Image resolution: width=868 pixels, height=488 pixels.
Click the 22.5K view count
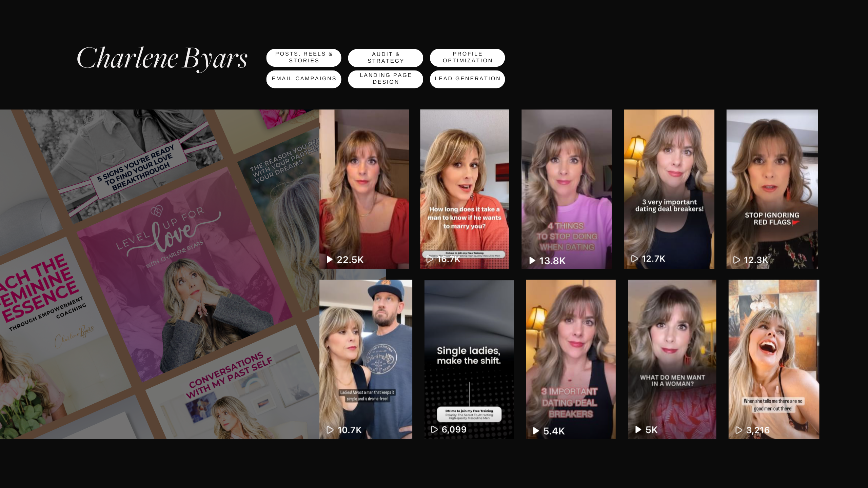coord(350,260)
